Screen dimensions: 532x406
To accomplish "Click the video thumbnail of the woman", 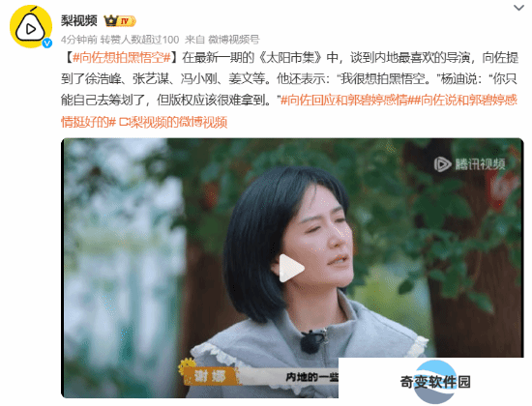I will click(292, 268).
